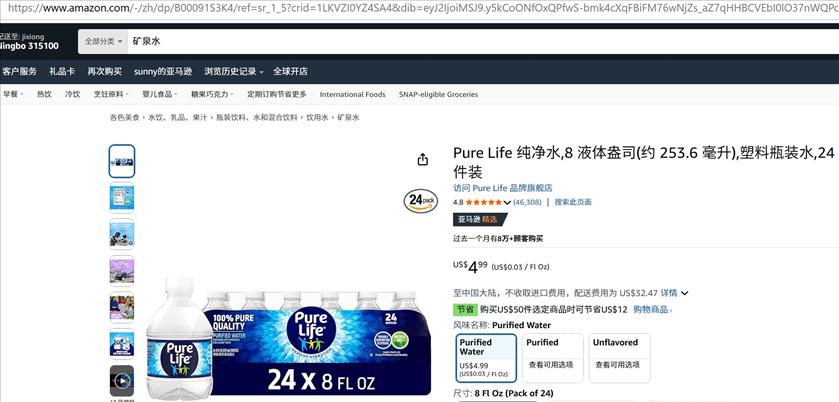839x402 pixels.
Task: Open SNAP-eligible Groceries tab
Action: (438, 94)
